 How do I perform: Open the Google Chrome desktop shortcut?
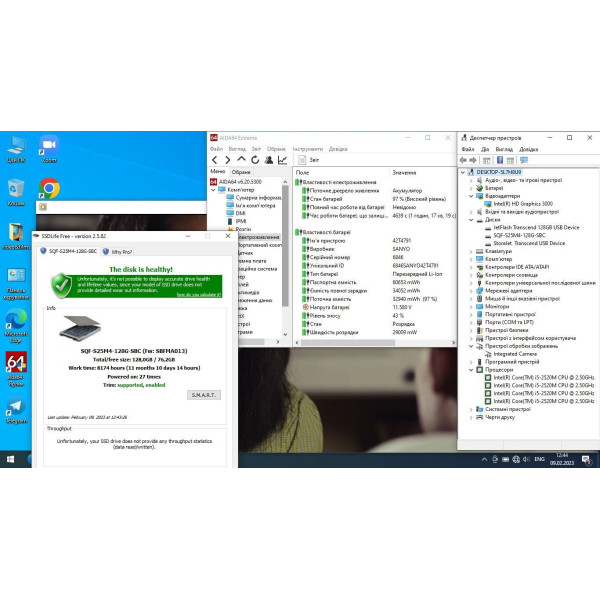click(x=49, y=188)
